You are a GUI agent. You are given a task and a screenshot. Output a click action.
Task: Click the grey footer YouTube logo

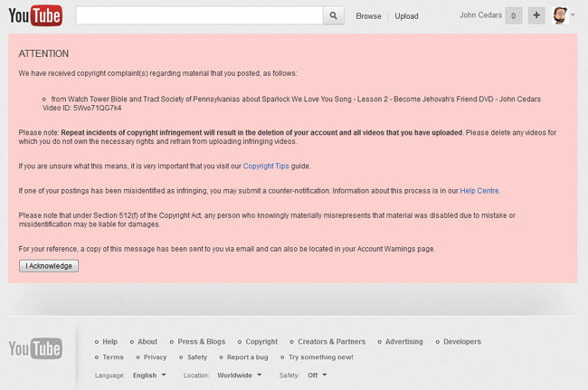36,348
